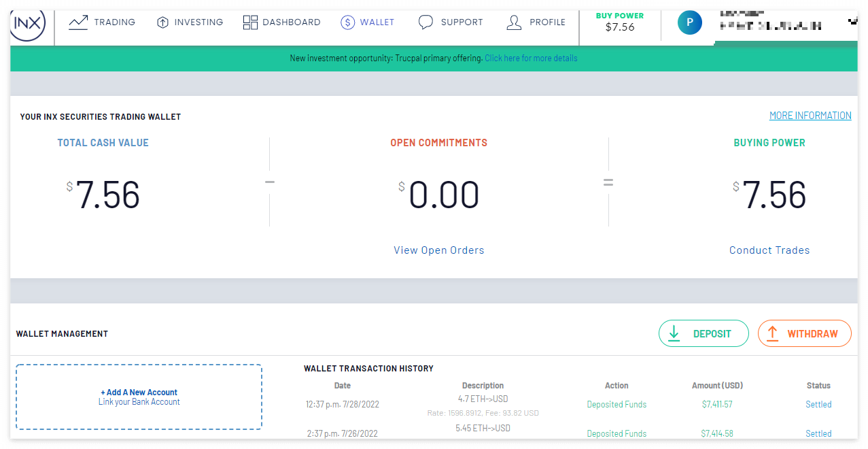Click the Investing up-arrow icon
This screenshot has width=868, height=449.
pos(162,22)
